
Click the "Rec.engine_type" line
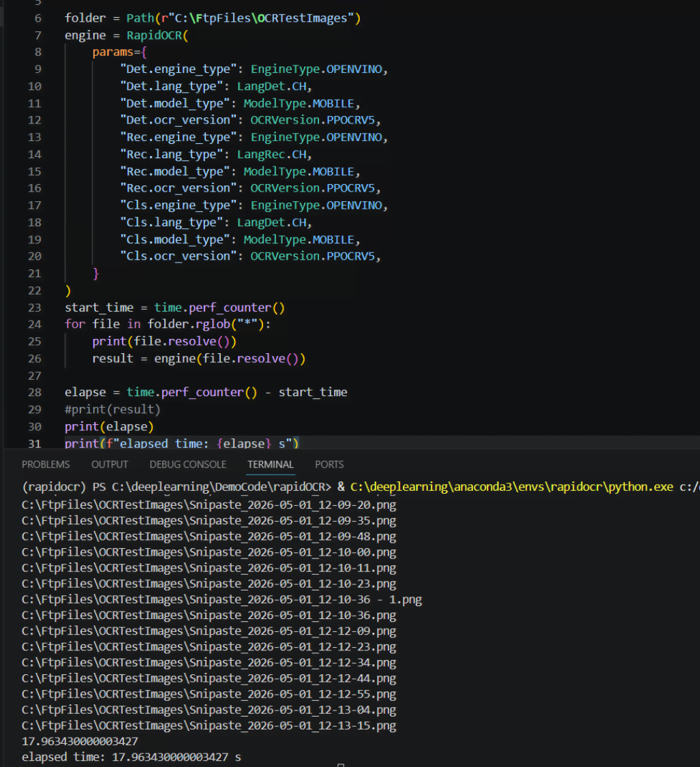point(254,137)
